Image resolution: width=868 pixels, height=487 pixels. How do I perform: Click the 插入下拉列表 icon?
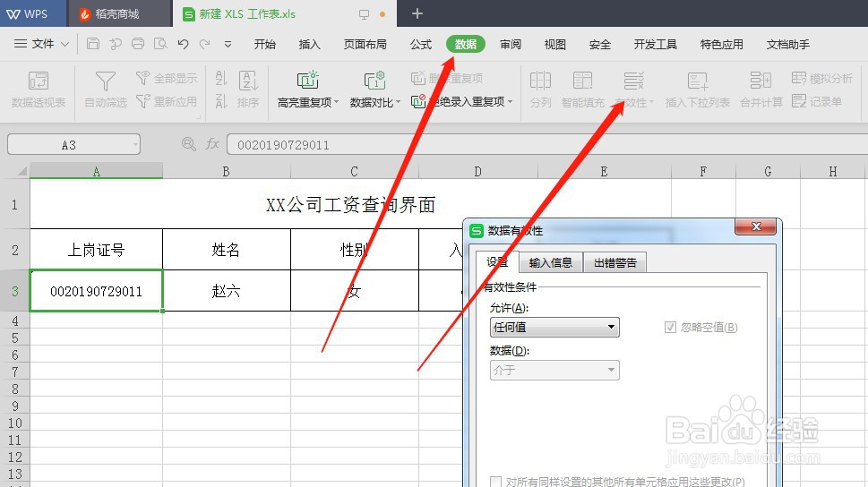click(698, 81)
